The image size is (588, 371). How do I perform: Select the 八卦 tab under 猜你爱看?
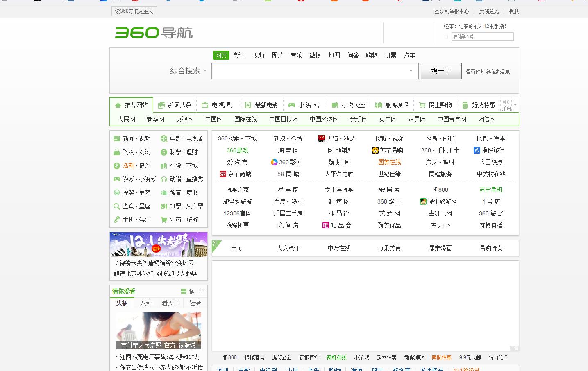point(146,303)
